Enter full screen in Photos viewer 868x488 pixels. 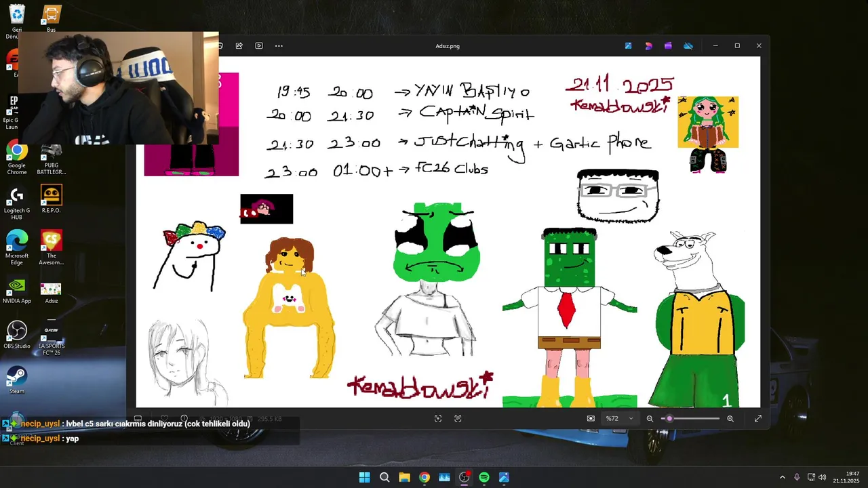(758, 419)
